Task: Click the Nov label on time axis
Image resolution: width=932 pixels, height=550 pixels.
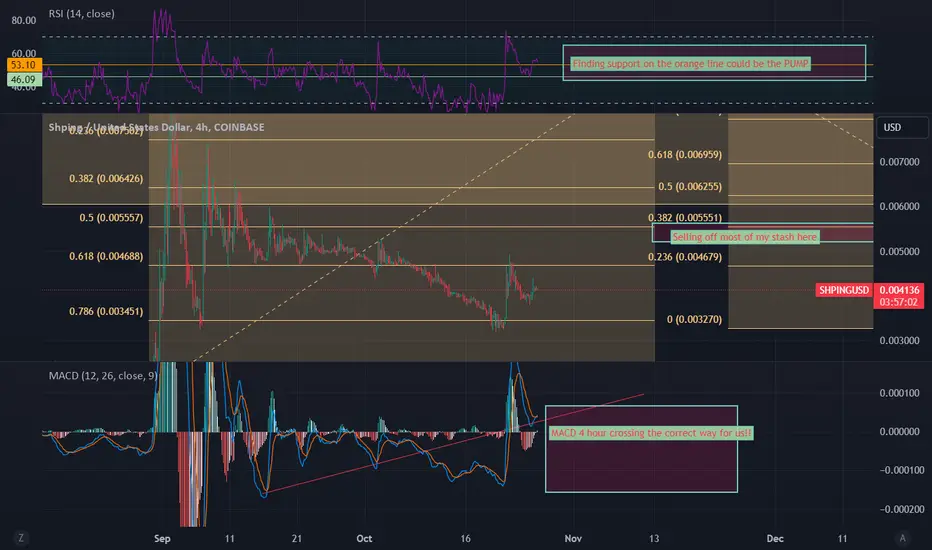Action: 573,538
